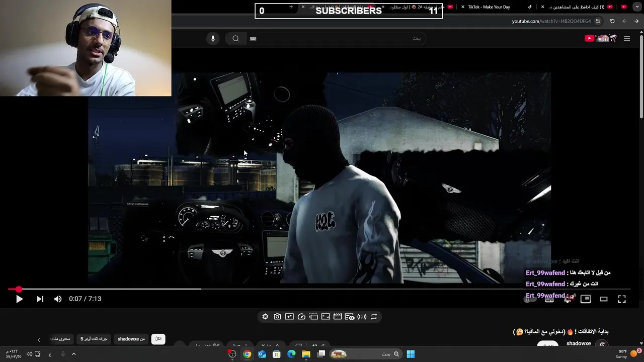Click the expand-frame icon below the player
This screenshot has width=644, height=362.
tap(326, 317)
